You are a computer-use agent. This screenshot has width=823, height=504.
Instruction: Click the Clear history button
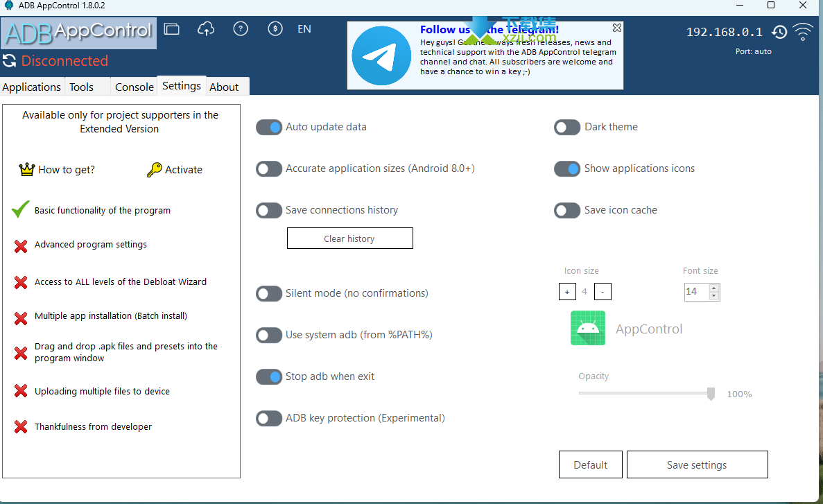tap(350, 238)
